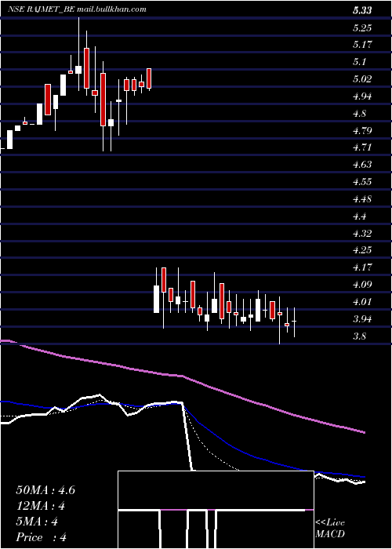This screenshot has width=392, height=549.
Task: Click the 5.33 top price label
Action: (362, 10)
